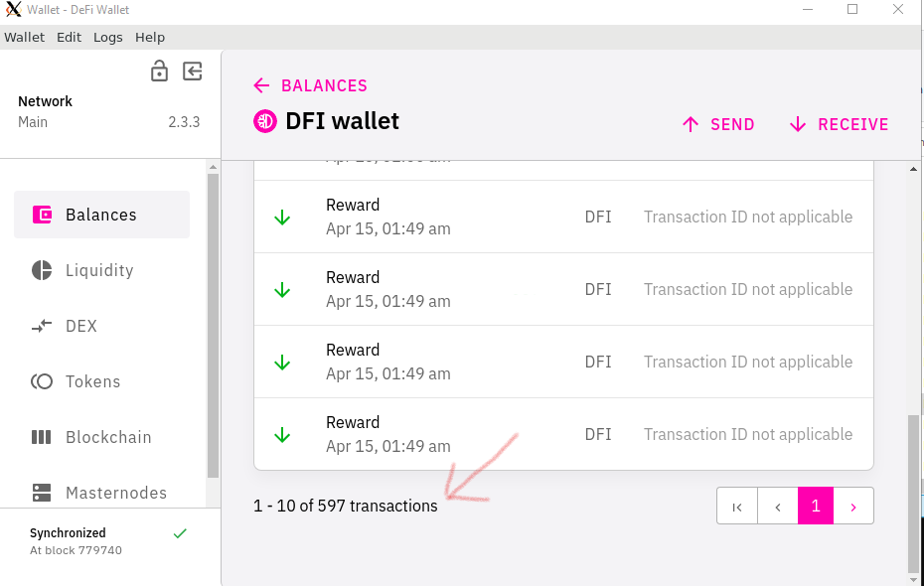Open the Help menu
Viewport: 924px width, 586px height.
(x=150, y=37)
